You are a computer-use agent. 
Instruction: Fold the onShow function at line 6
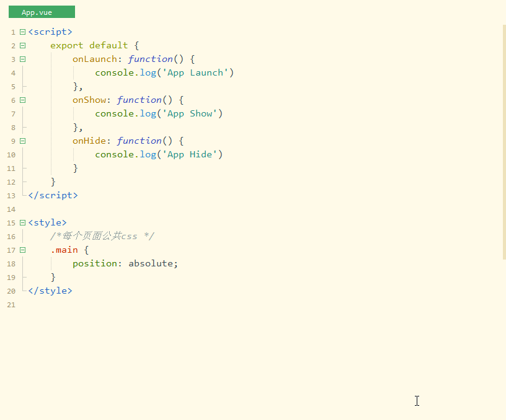pyautogui.click(x=23, y=100)
